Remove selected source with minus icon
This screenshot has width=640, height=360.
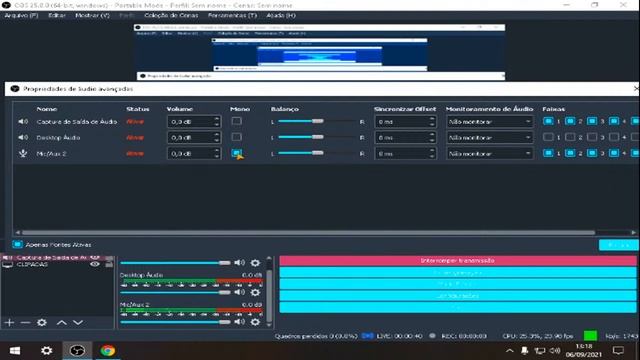tap(25, 322)
